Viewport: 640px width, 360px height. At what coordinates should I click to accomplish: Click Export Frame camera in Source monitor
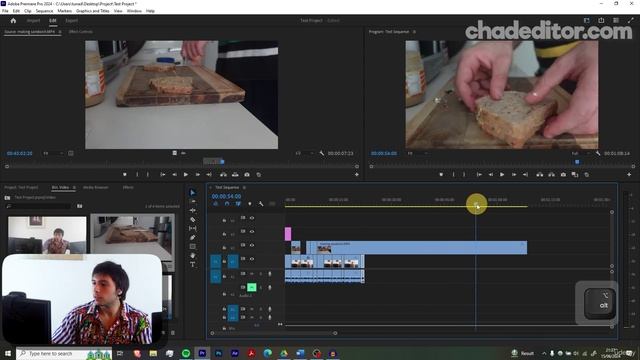pos(247,175)
